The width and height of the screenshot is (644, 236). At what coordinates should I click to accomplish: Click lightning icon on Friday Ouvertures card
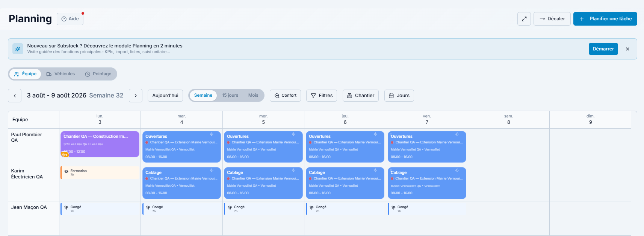pyautogui.click(x=457, y=134)
